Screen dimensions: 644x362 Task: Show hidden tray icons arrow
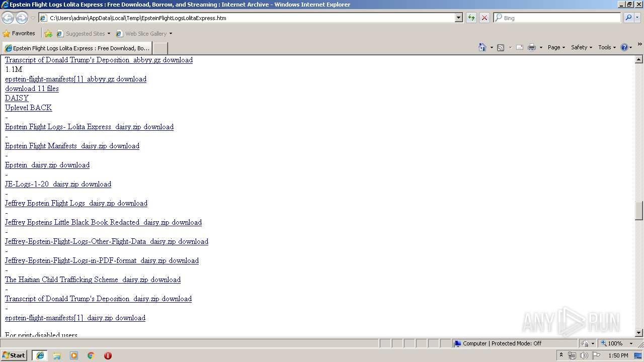coord(561,355)
